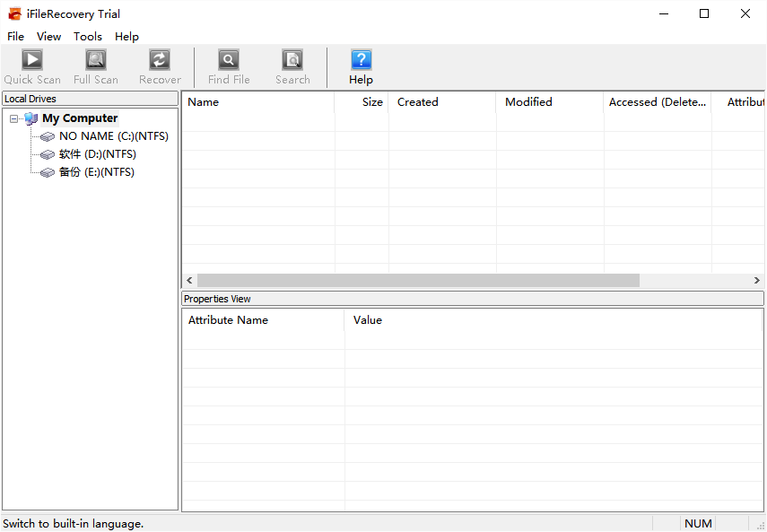The width and height of the screenshot is (767, 532).
Task: Sort file list by Name column
Action: 258,102
